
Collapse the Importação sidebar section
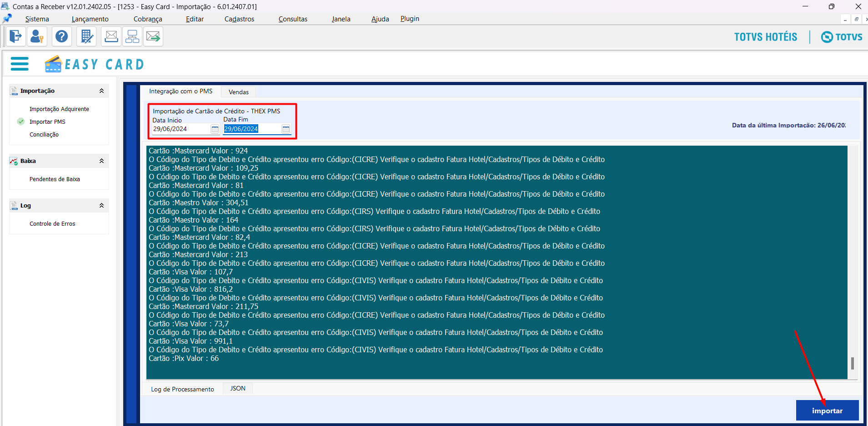pyautogui.click(x=102, y=91)
